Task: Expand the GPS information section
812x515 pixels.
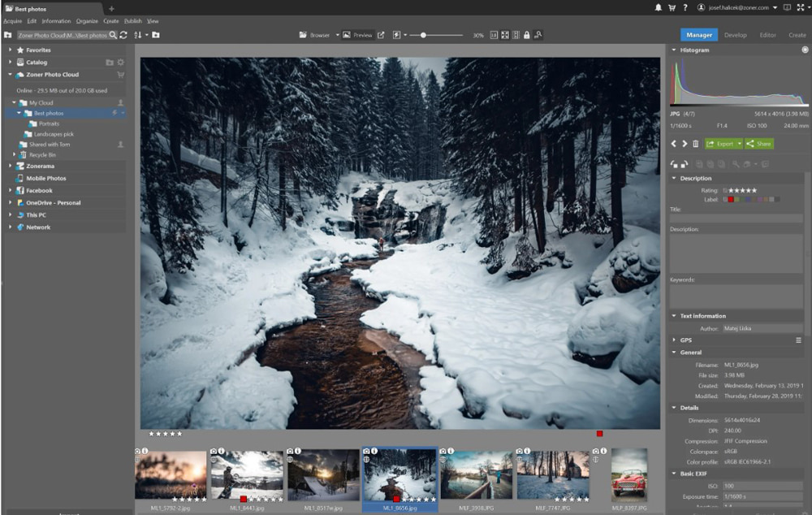Action: (x=672, y=340)
